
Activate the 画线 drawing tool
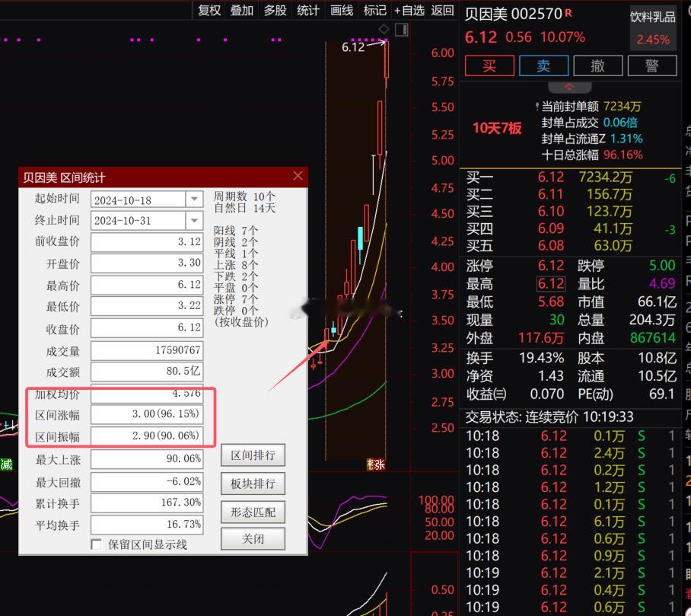point(342,10)
